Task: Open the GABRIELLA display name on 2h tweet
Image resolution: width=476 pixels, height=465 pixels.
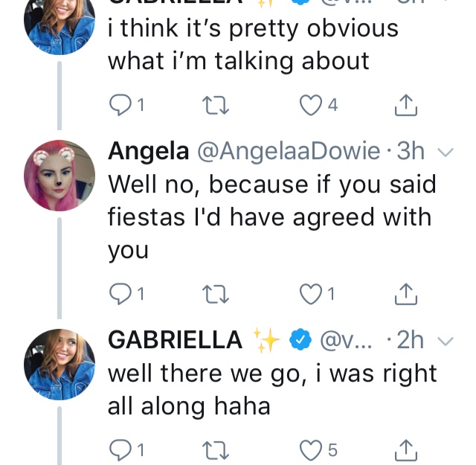Action: (x=176, y=340)
